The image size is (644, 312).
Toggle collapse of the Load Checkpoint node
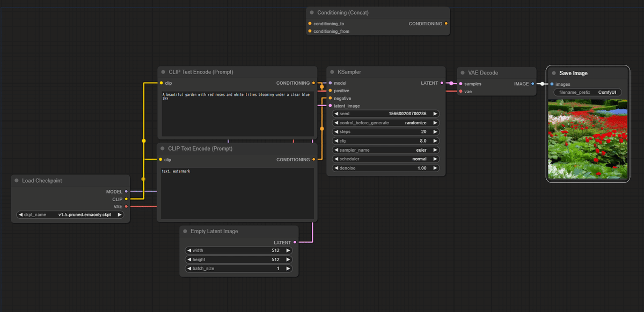pos(17,181)
